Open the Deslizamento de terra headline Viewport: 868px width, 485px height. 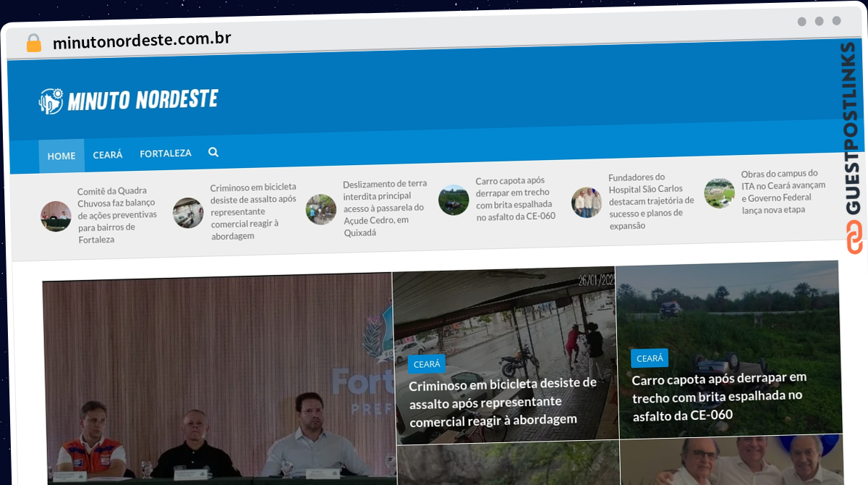[385, 208]
